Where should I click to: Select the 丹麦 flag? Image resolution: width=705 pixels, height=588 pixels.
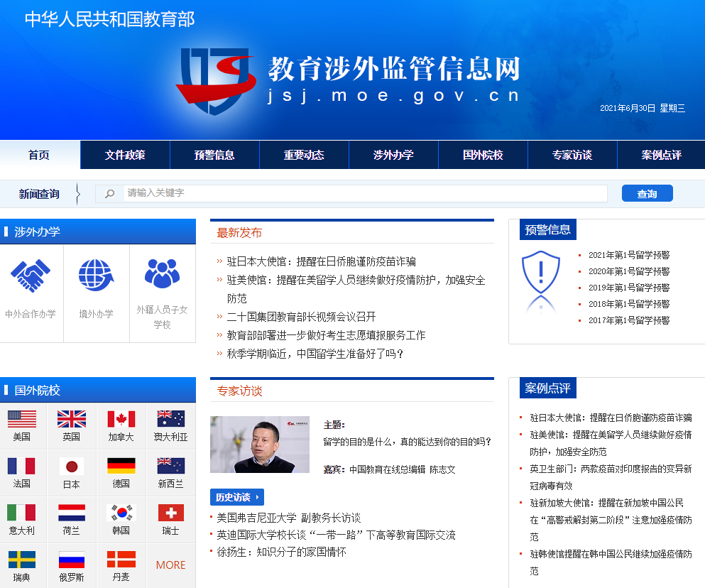121,559
